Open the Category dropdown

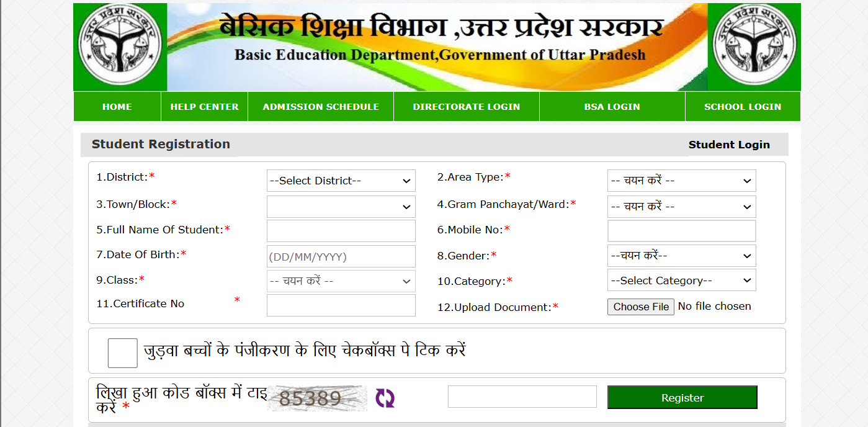(x=681, y=280)
